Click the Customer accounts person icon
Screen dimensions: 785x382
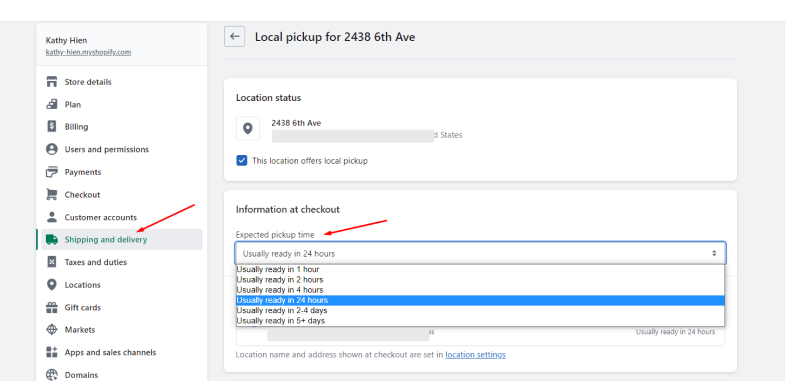[52, 217]
